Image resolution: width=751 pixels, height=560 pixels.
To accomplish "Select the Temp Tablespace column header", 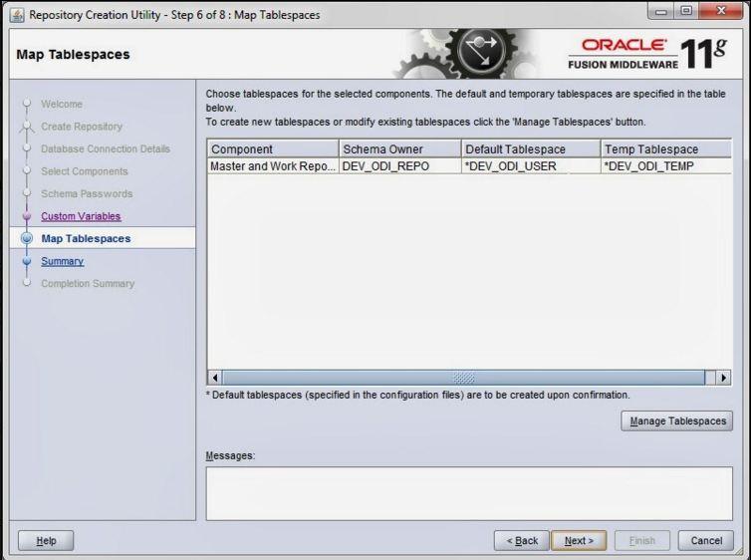I will point(666,149).
